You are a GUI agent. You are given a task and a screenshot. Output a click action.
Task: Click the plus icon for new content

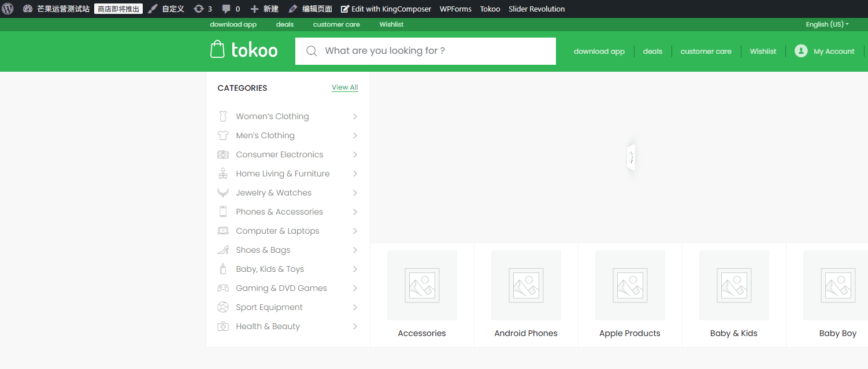click(254, 9)
